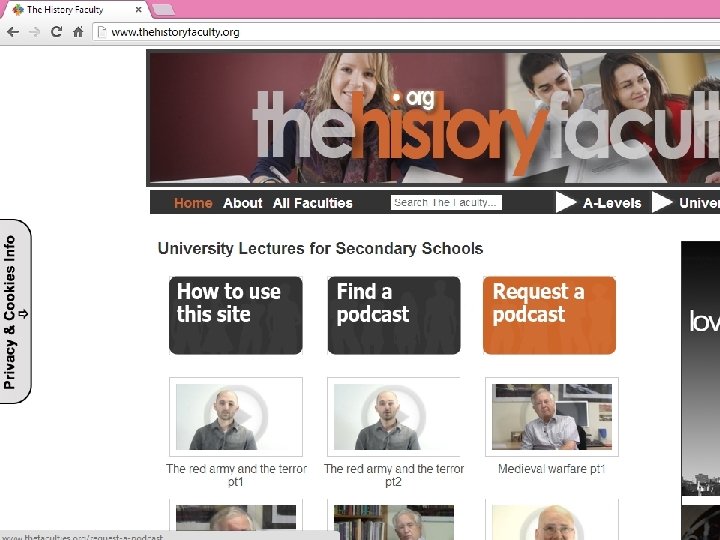This screenshot has height=540, width=720.
Task: Click the browser forward arrow
Action: [34, 32]
